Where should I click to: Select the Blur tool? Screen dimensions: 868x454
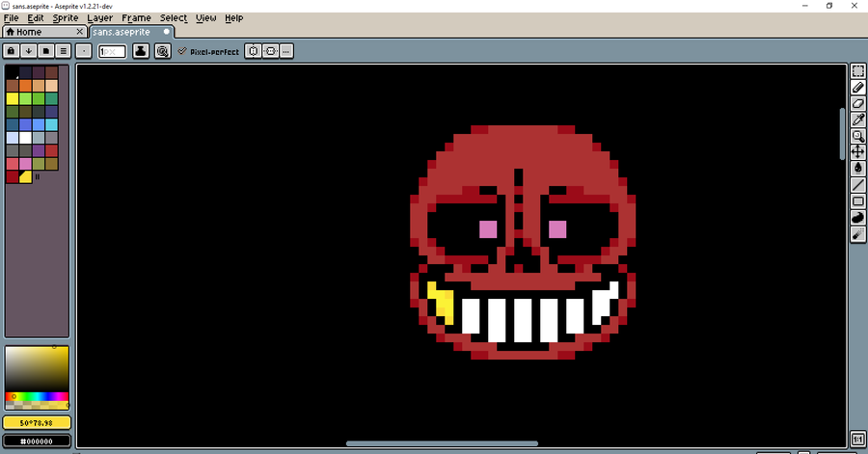coord(857,234)
